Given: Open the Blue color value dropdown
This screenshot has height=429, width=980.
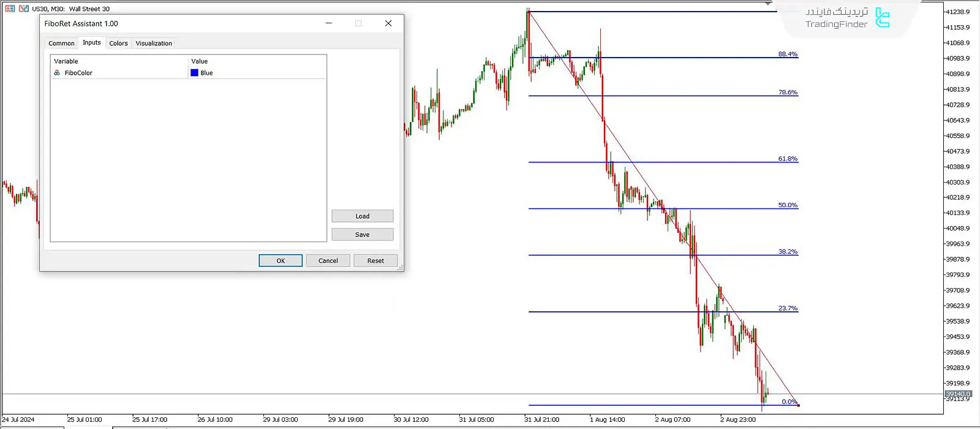Looking at the screenshot, I should click(257, 73).
